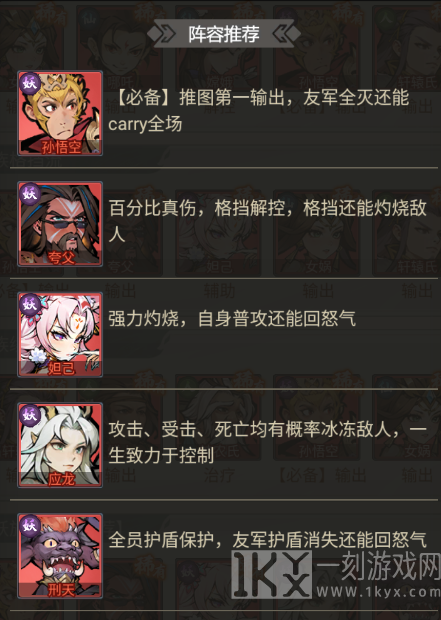Open 妲己 description about 强力灼烧

tap(232, 319)
